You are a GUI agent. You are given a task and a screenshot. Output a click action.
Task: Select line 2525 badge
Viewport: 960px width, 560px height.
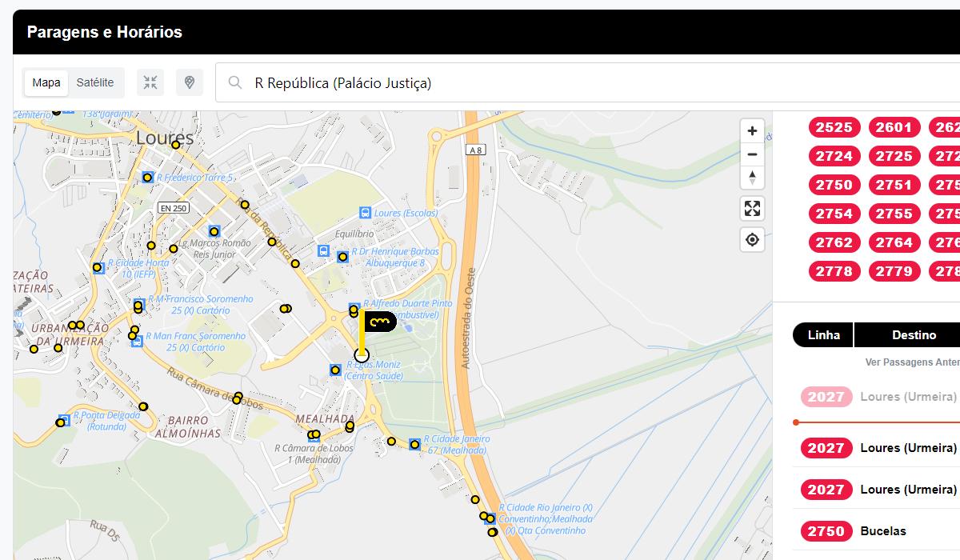834,127
